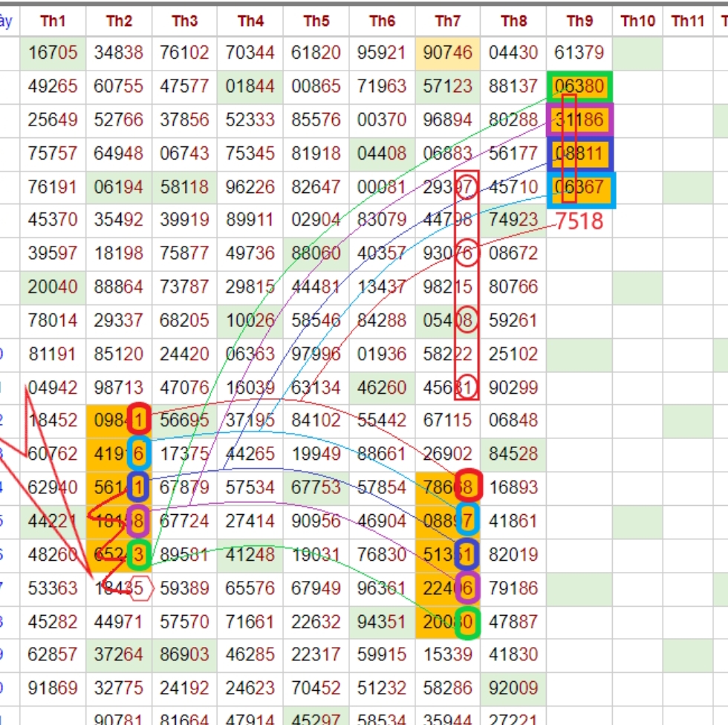Click the Th10 column header
Image resolution: width=728 pixels, height=725 pixels.
[x=637, y=21]
